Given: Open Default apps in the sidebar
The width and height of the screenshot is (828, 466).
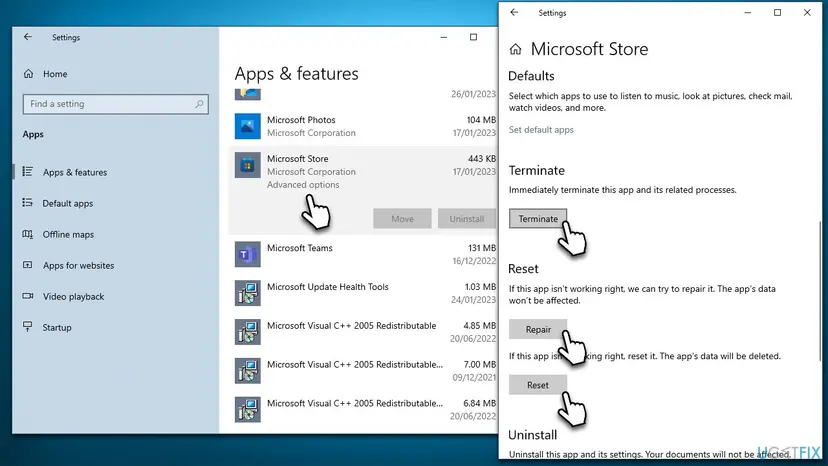Looking at the screenshot, I should pos(68,203).
